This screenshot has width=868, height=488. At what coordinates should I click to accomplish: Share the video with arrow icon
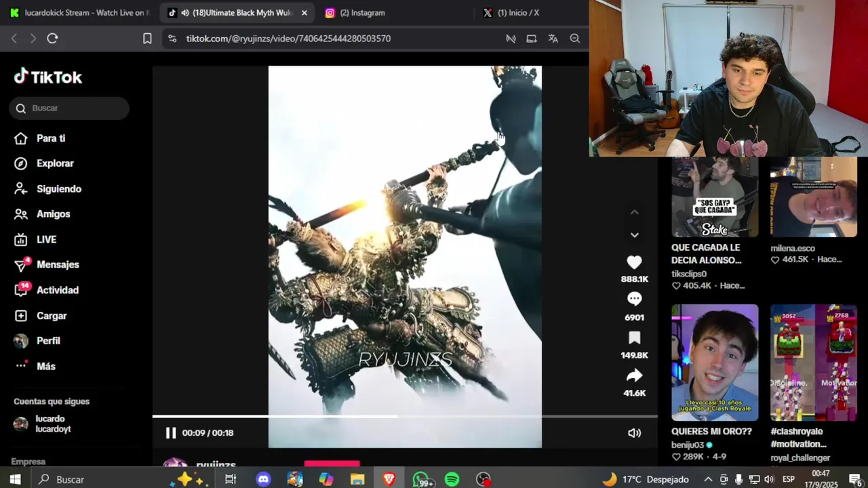[634, 375]
